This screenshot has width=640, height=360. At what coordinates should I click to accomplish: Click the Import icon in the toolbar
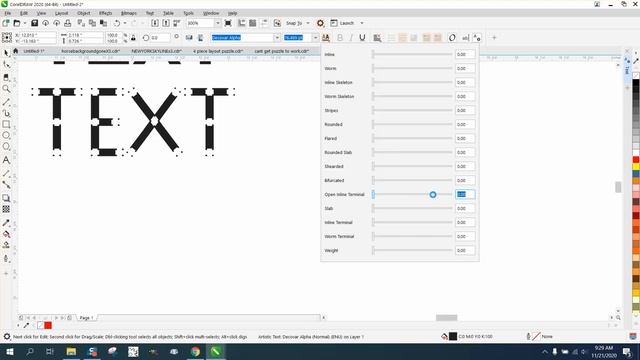pyautogui.click(x=155, y=23)
